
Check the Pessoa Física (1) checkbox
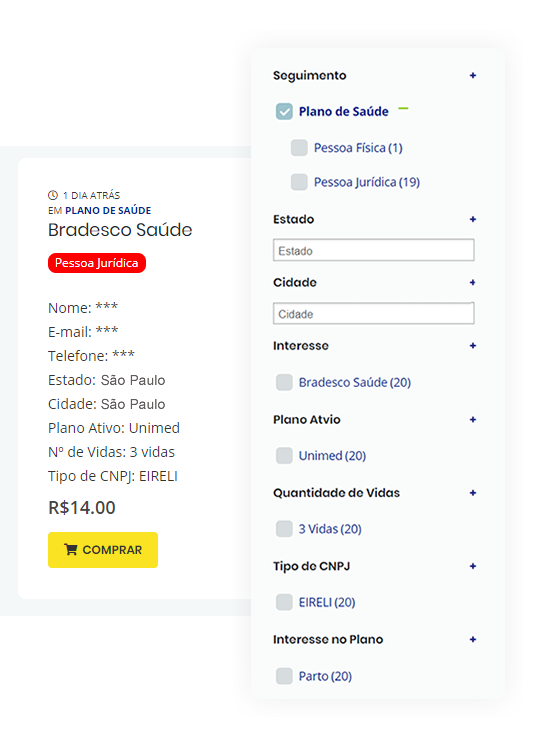299,148
